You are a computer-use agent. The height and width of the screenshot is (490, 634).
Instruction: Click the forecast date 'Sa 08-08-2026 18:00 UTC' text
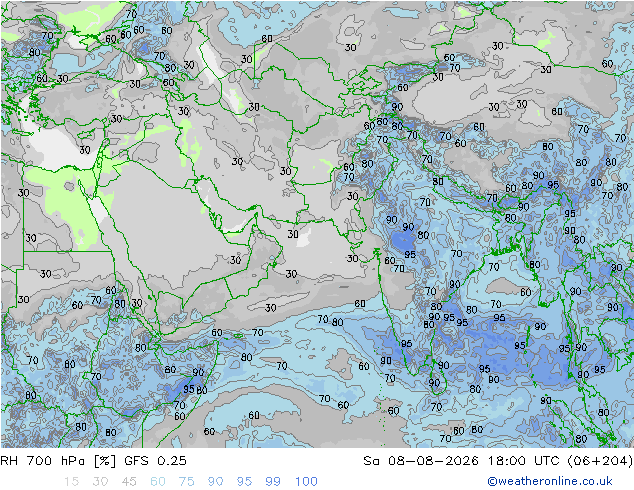point(461,460)
